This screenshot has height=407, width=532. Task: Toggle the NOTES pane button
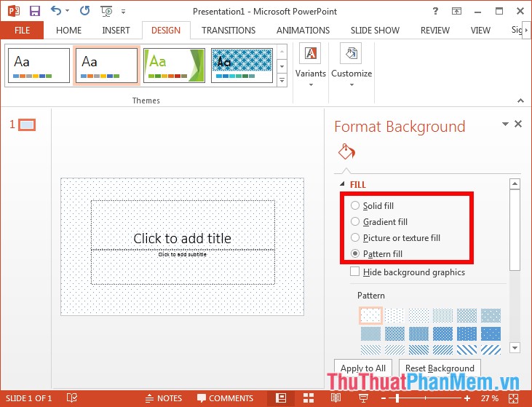164,398
